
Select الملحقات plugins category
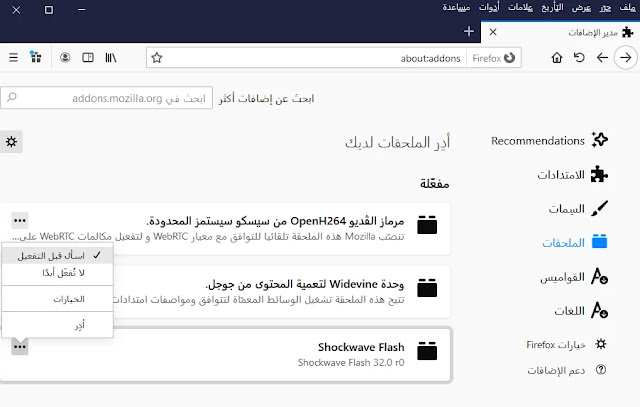coord(575,242)
